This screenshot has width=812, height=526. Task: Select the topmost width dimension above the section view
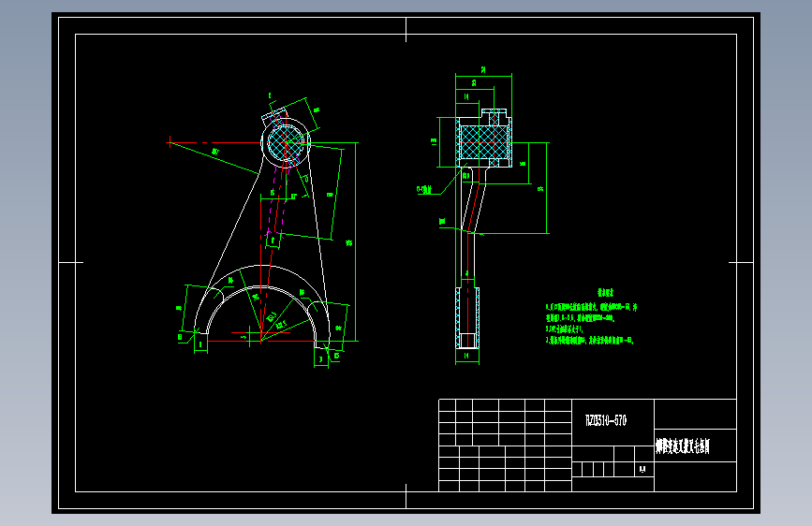pyautogui.click(x=483, y=72)
